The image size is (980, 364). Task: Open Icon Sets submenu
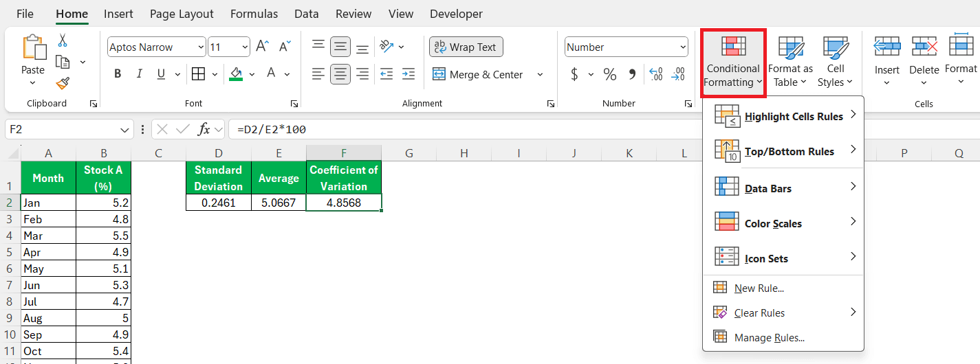pos(783,258)
